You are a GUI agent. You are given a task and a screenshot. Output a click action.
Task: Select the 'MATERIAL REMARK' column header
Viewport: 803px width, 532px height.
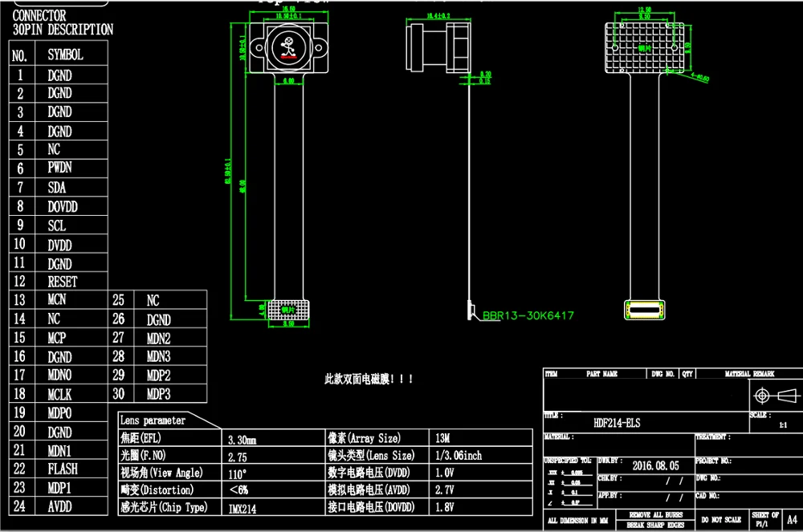coord(749,374)
